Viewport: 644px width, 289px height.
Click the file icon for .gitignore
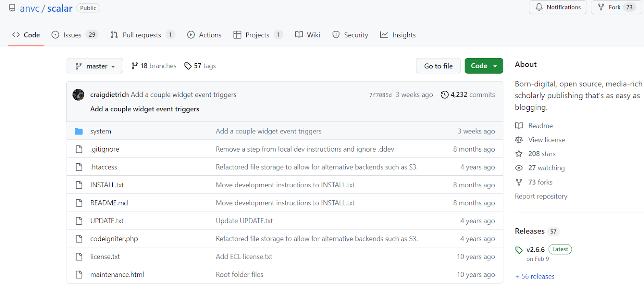click(79, 149)
